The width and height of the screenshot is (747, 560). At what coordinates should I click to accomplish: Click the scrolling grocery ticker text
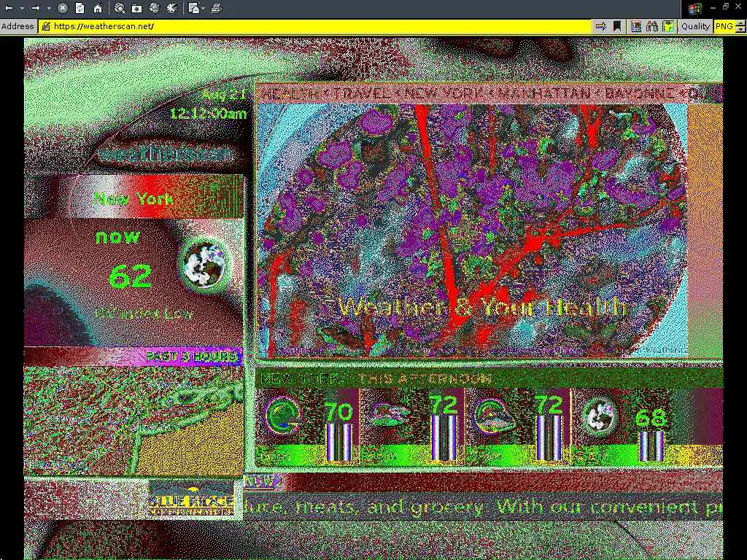[483, 507]
